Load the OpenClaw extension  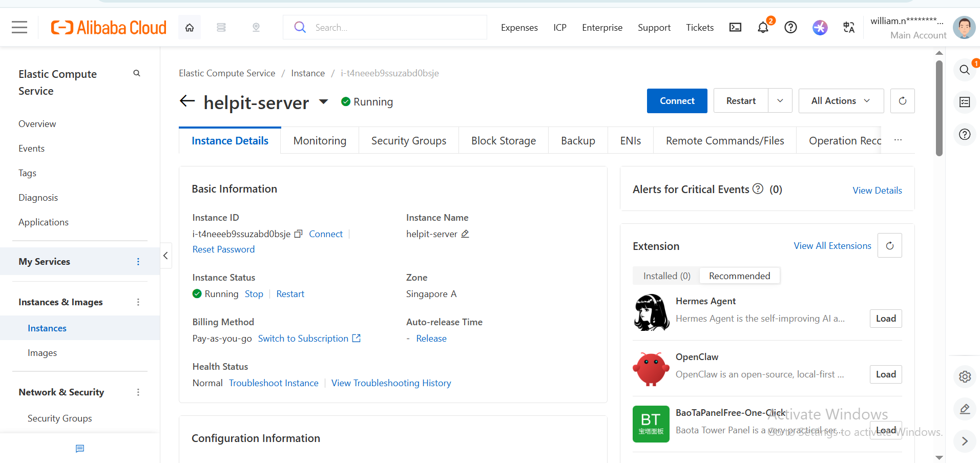click(886, 374)
